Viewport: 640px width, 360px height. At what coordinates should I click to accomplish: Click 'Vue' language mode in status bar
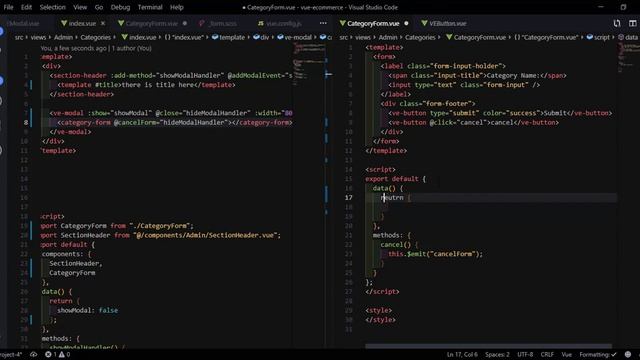(x=567, y=354)
